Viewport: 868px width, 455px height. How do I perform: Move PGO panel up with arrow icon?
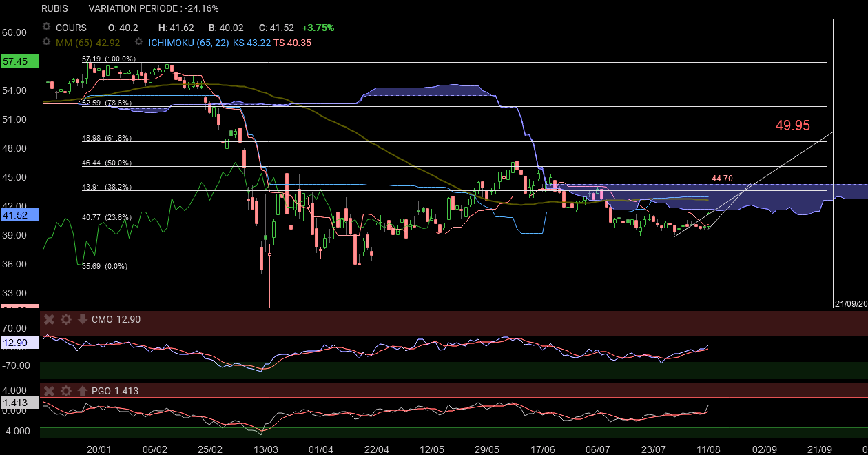[82, 391]
